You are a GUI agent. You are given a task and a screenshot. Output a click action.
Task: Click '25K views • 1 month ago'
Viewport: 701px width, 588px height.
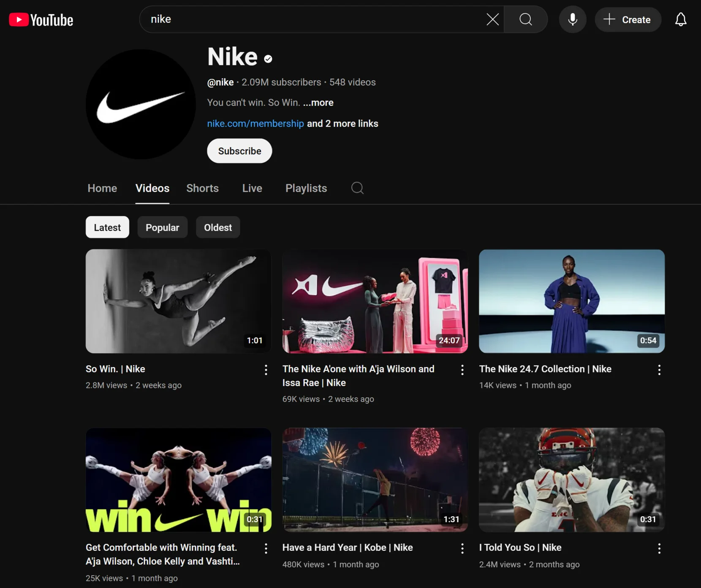132,578
